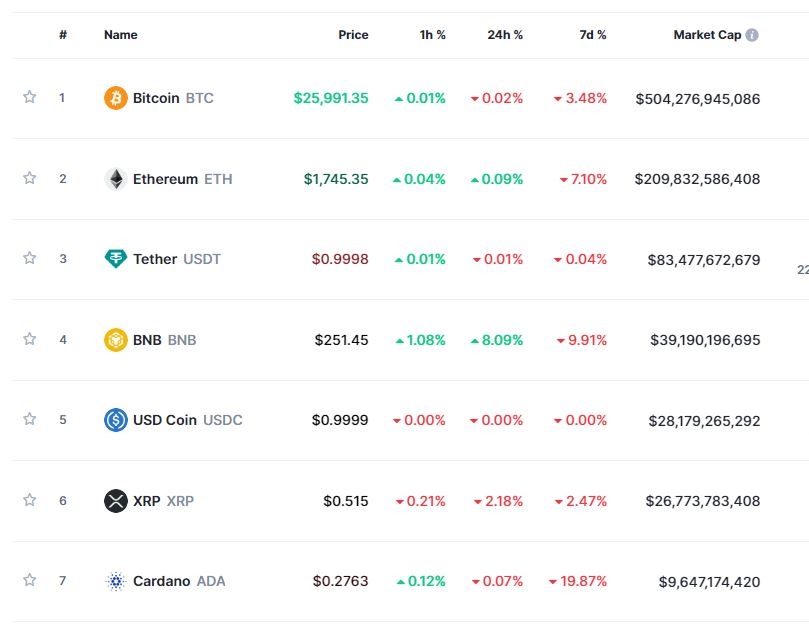Image resolution: width=809 pixels, height=627 pixels.
Task: Click the Bitcoin logo icon
Action: pos(116,98)
